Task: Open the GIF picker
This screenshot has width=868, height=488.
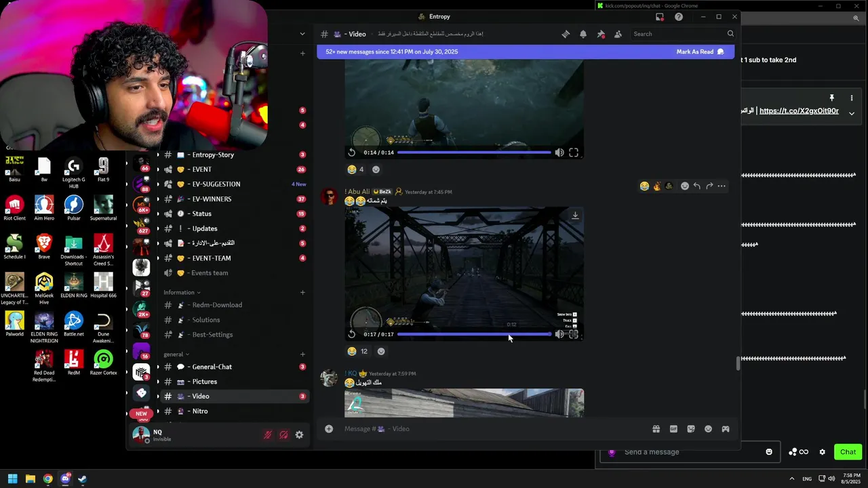Action: pyautogui.click(x=673, y=428)
